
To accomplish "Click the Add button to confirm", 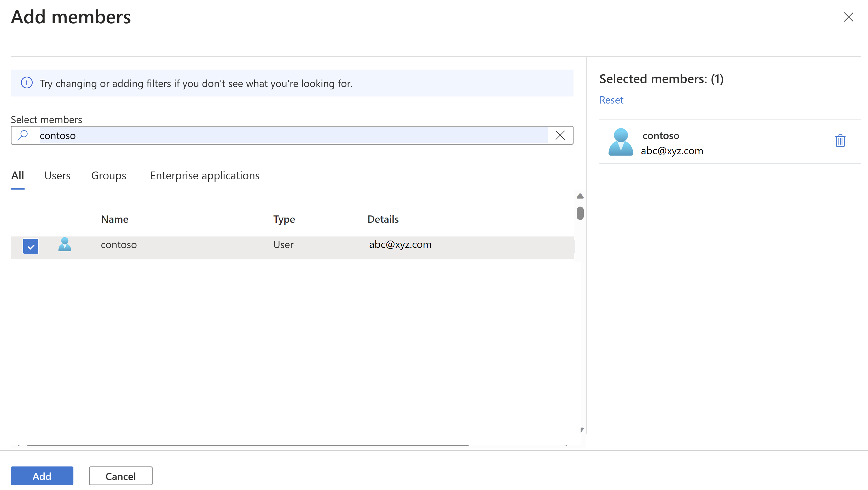I will 42,476.
